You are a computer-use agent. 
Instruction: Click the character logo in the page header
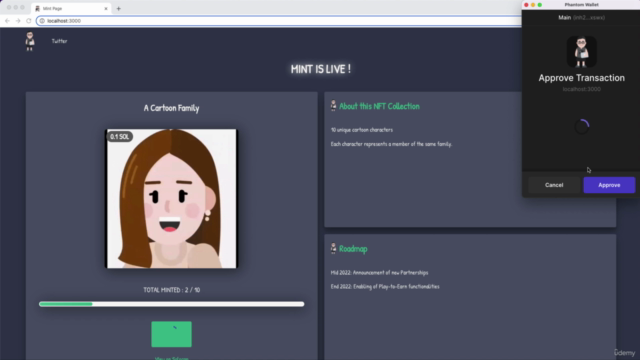[x=30, y=41]
